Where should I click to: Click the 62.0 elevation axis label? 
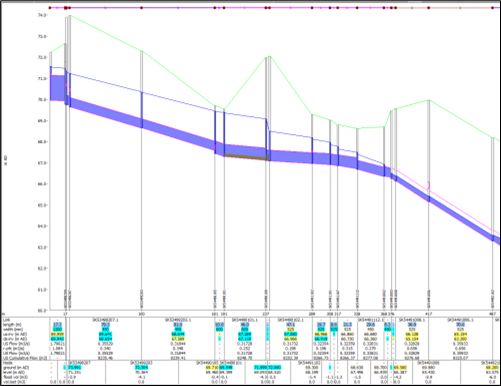tap(42, 268)
